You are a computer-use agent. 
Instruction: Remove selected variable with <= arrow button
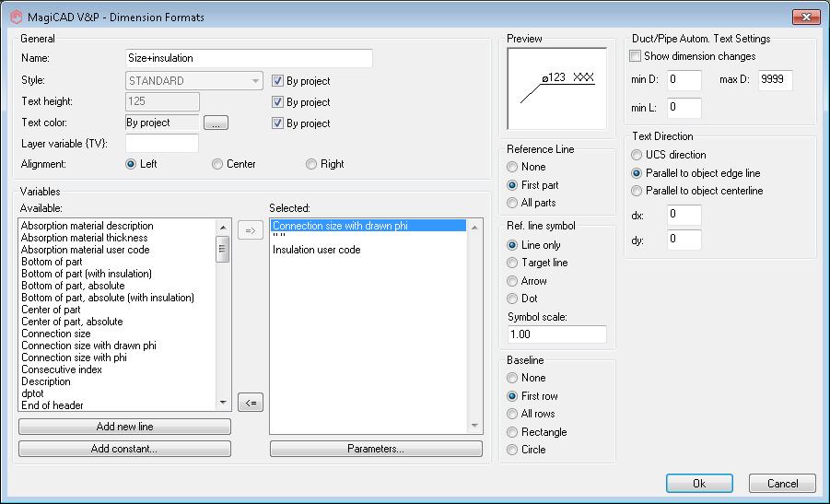251,403
